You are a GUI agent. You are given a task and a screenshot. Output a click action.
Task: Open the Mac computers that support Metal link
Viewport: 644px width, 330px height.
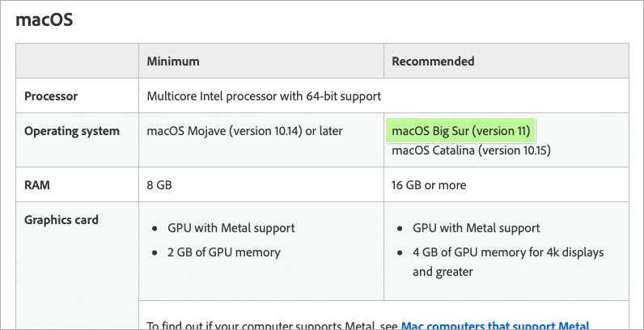tap(494, 325)
